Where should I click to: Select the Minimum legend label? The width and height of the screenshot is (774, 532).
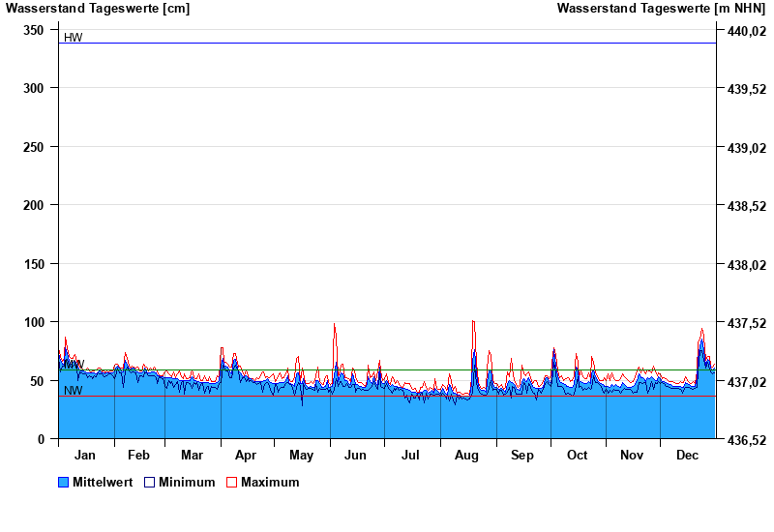(x=187, y=483)
